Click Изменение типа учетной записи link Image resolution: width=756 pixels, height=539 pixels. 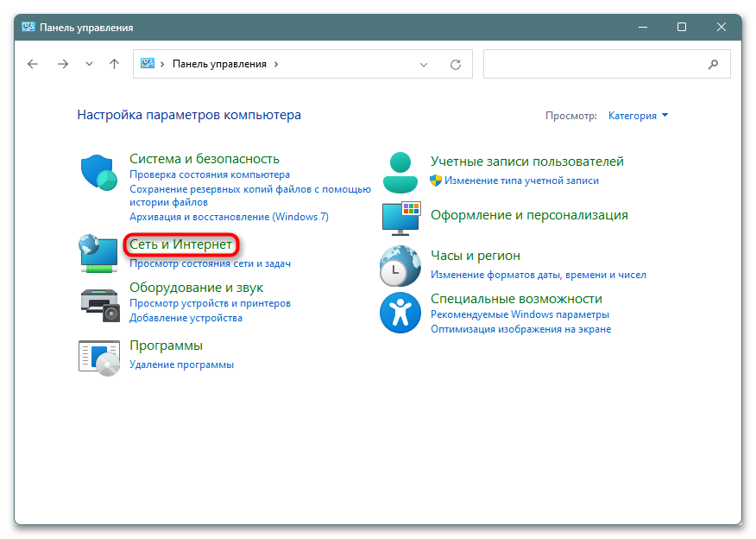(521, 181)
